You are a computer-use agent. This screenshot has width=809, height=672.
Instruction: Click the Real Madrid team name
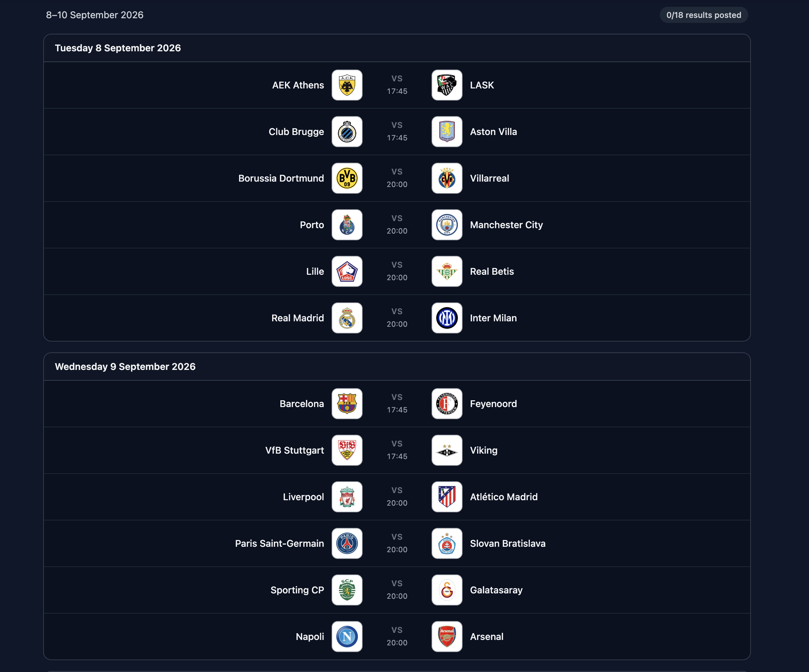pyautogui.click(x=297, y=318)
